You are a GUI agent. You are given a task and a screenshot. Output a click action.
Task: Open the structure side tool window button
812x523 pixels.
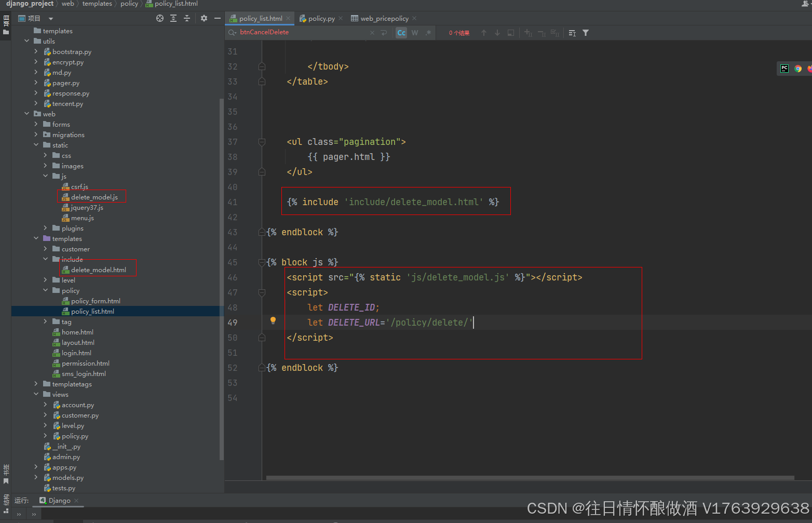6,503
